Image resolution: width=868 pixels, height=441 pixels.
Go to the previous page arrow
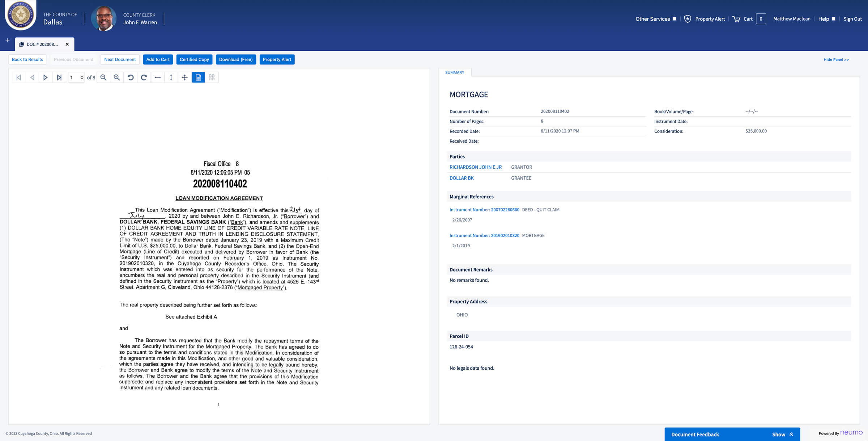(x=32, y=77)
